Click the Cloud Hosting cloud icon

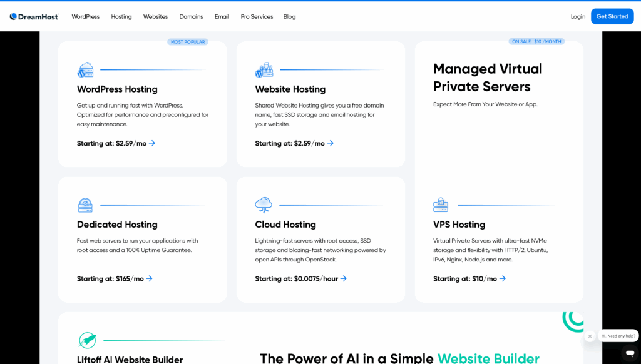point(264,205)
